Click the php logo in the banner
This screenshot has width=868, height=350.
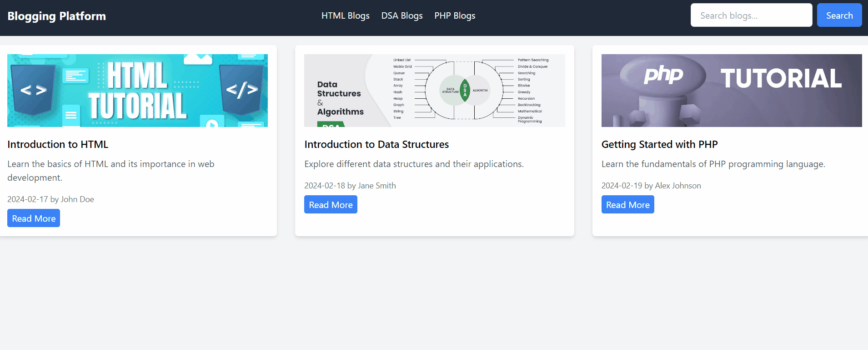pos(663,75)
